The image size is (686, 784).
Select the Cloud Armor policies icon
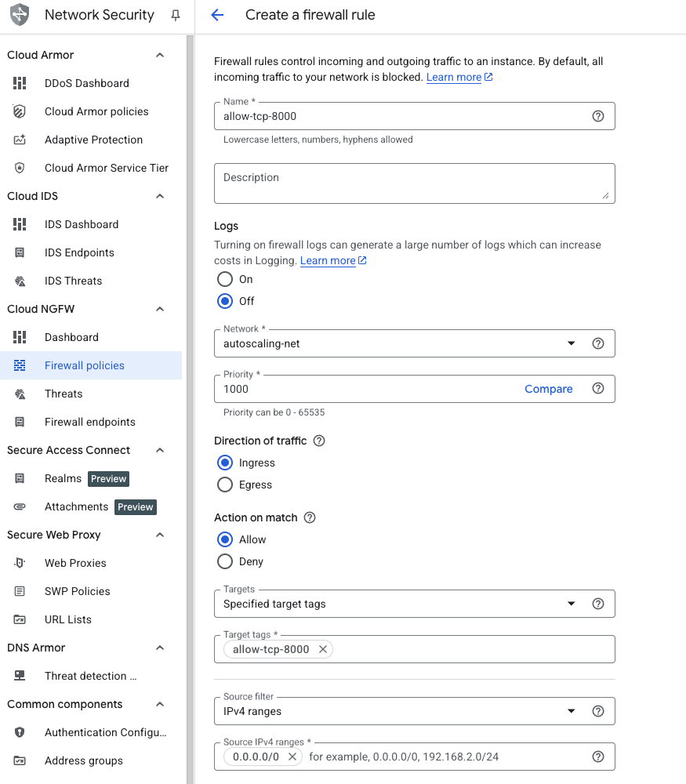click(x=19, y=111)
